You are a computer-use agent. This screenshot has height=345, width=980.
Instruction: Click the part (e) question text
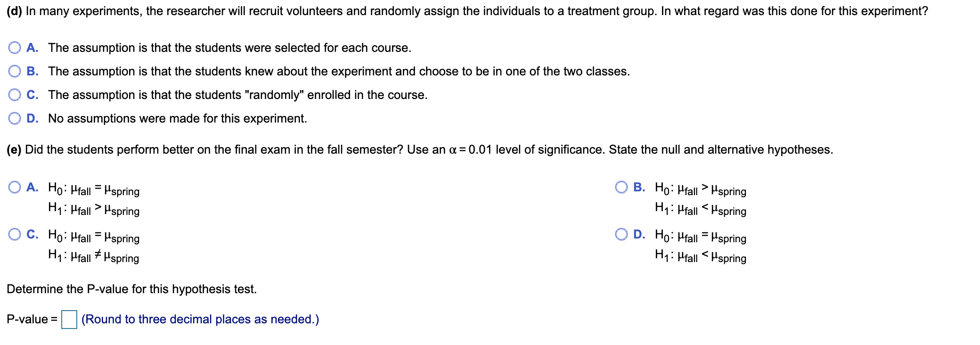420,149
